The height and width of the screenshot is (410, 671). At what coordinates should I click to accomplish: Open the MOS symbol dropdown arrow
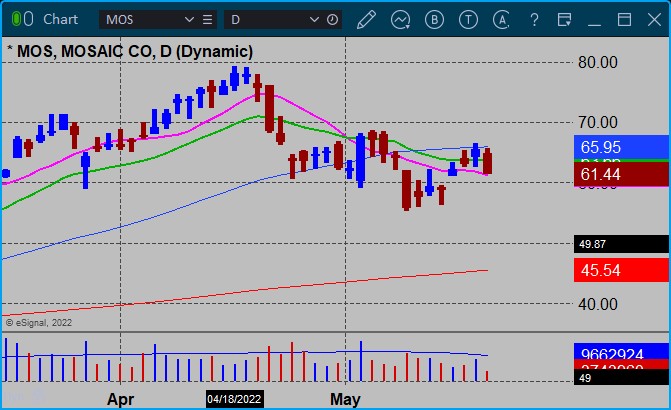tap(189, 20)
